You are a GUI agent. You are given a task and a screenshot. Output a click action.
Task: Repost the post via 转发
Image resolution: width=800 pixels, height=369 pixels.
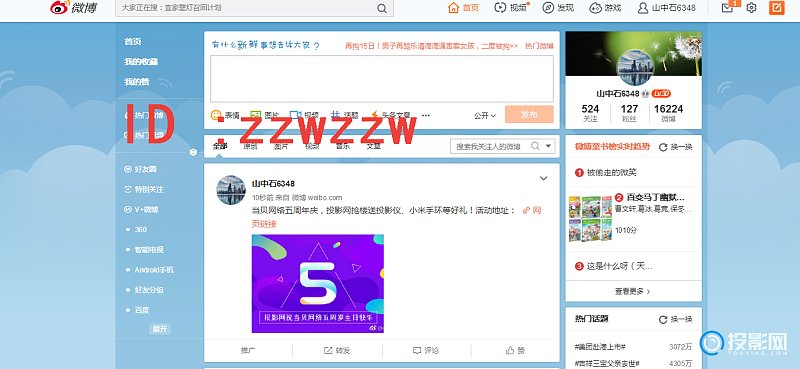(x=337, y=351)
